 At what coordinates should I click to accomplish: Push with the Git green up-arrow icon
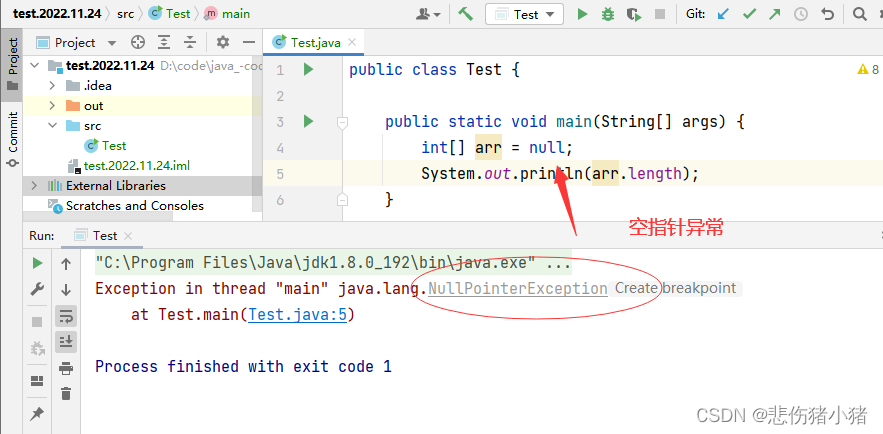point(775,14)
